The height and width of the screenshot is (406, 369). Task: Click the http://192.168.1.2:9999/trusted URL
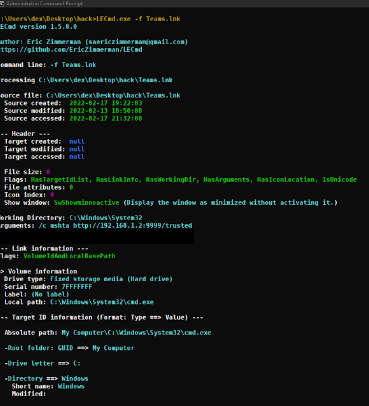(x=133, y=226)
